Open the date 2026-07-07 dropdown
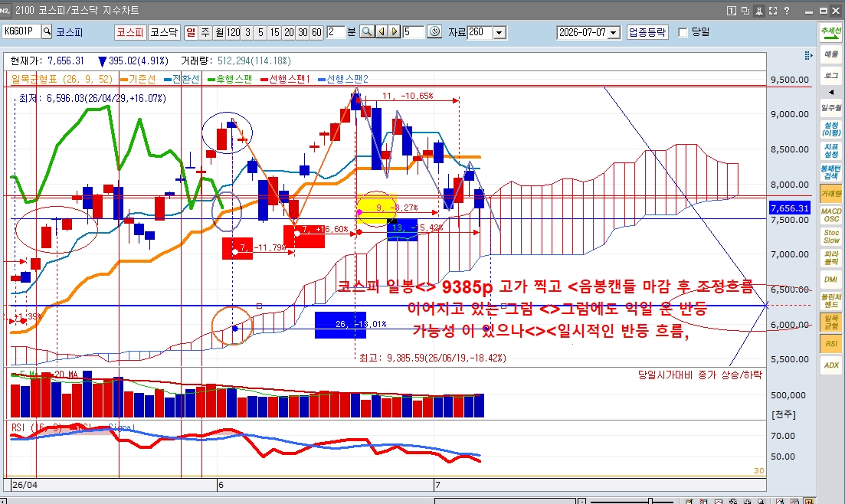Image resolution: width=845 pixels, height=504 pixels. 614,32
